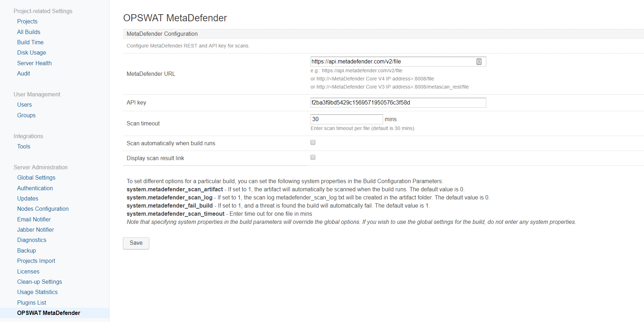
Task: Open Tools under Integrations
Action: 23,146
